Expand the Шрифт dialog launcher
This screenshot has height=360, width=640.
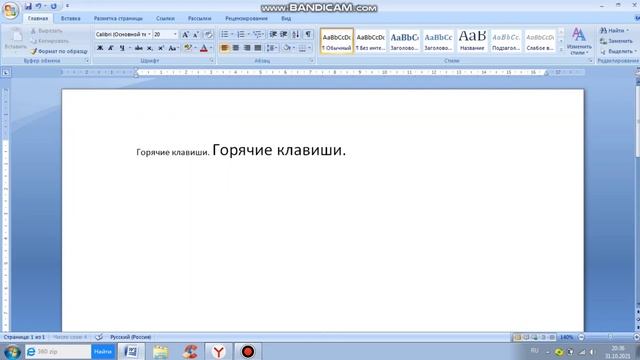coord(212,60)
